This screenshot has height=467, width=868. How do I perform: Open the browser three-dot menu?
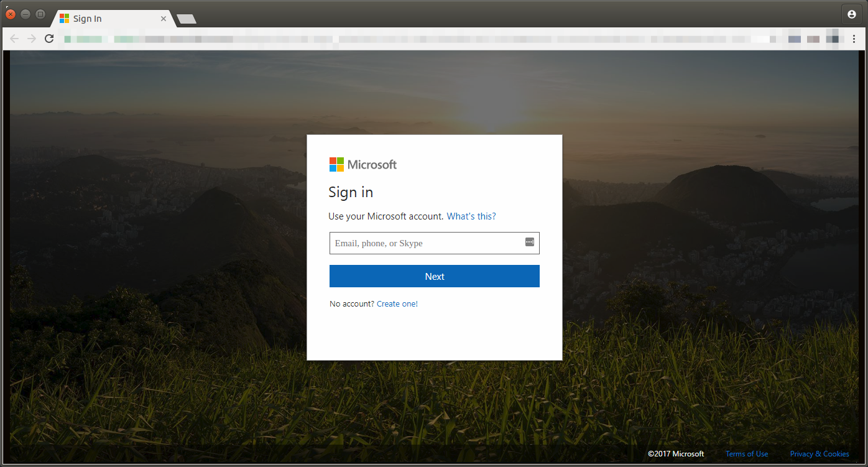(854, 38)
